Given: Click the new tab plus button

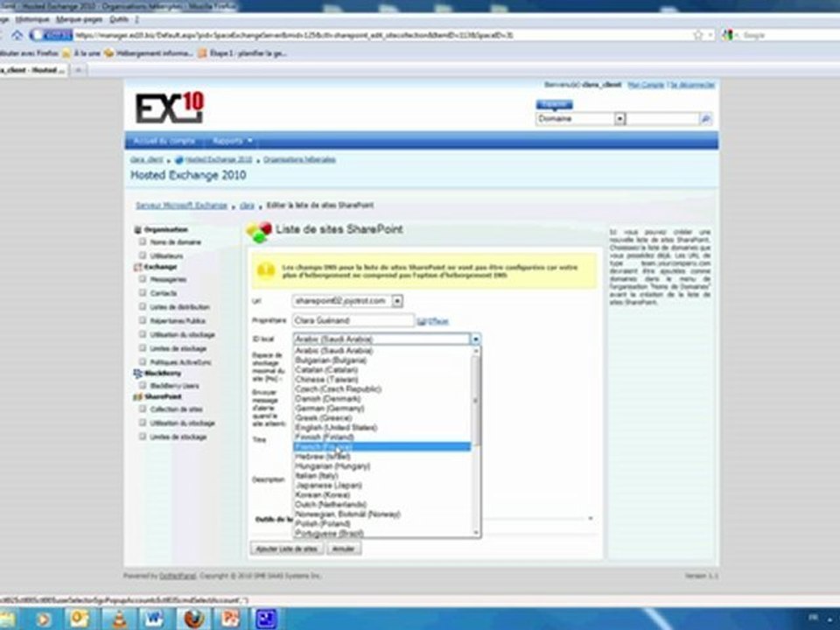Looking at the screenshot, I should (x=78, y=70).
